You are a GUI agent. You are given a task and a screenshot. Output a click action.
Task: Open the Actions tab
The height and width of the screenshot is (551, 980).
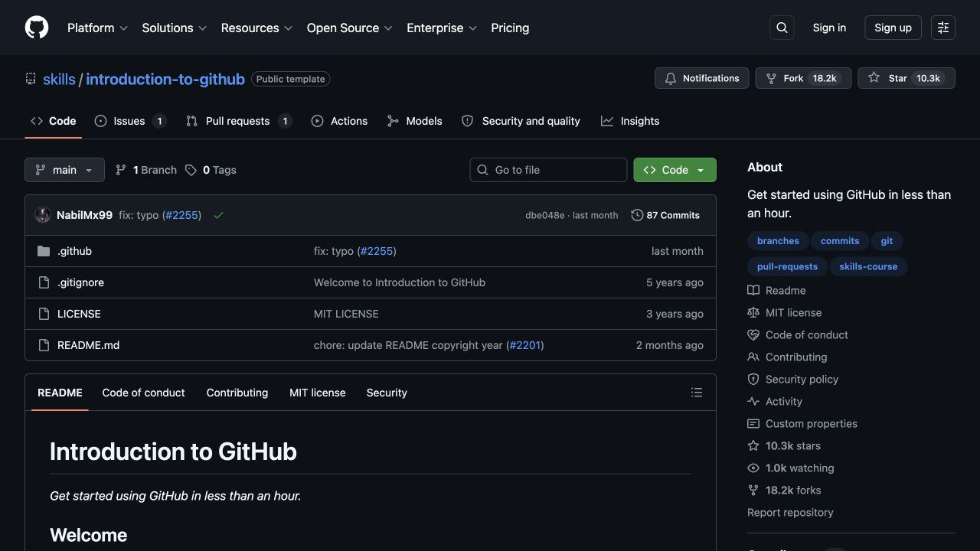pyautogui.click(x=339, y=121)
